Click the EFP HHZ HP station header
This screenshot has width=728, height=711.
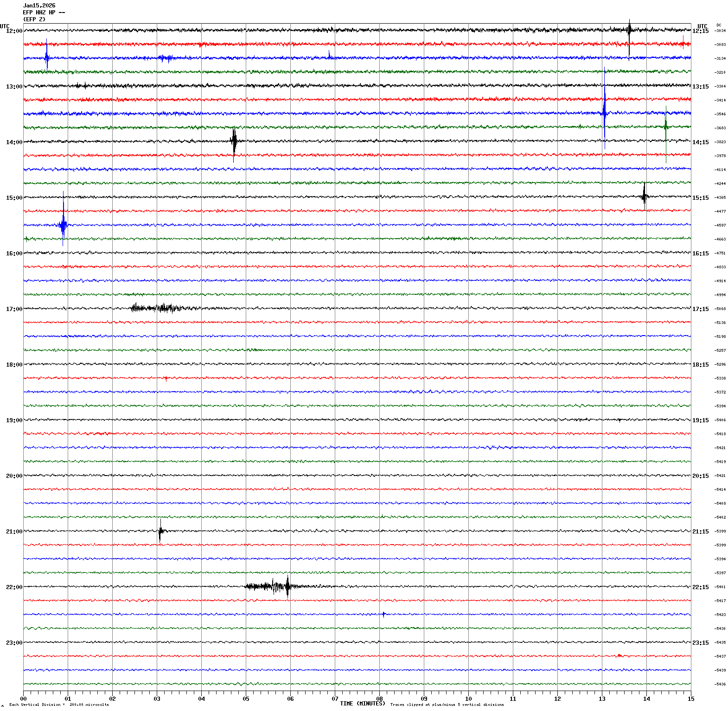[44, 13]
